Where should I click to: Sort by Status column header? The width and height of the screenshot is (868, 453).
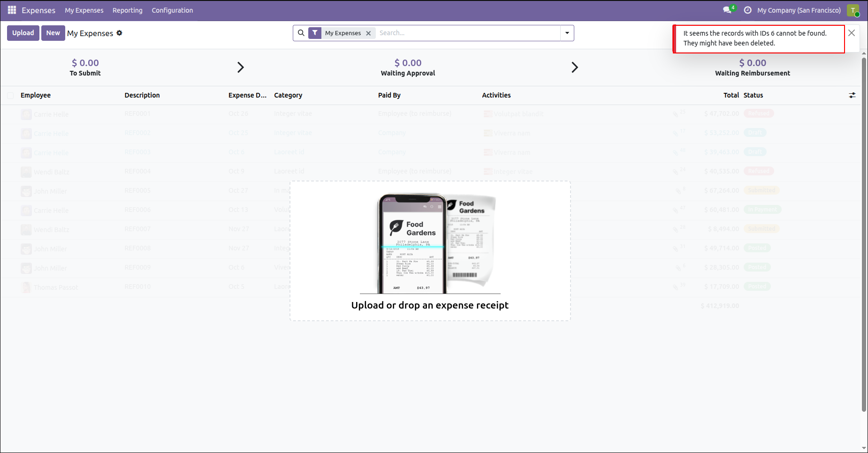pos(753,95)
